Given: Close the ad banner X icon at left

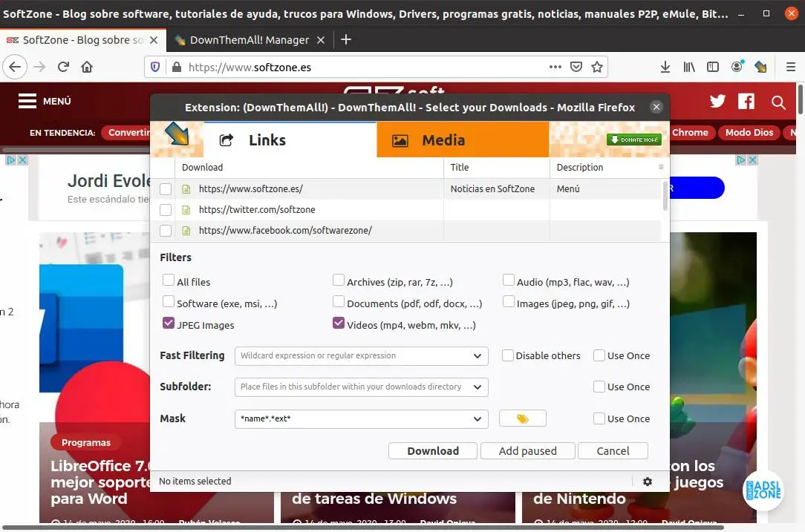Looking at the screenshot, I should tap(22, 160).
